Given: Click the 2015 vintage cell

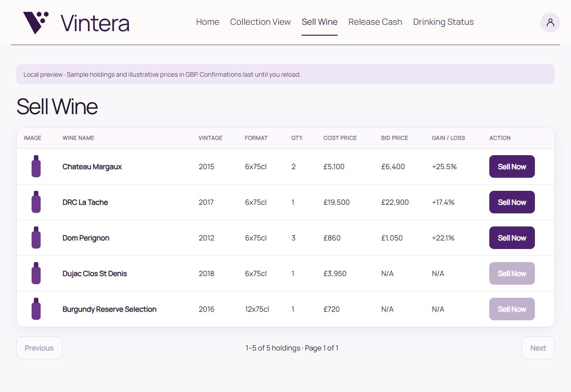Looking at the screenshot, I should (x=206, y=166).
